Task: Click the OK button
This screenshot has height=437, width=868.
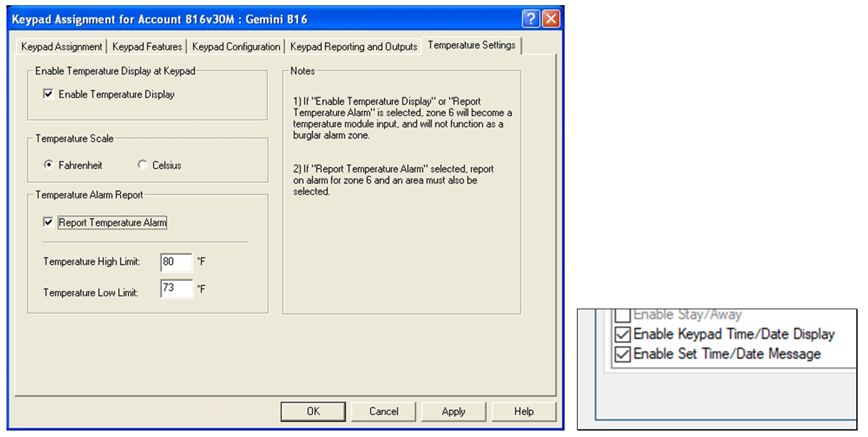Action: pyautogui.click(x=313, y=411)
